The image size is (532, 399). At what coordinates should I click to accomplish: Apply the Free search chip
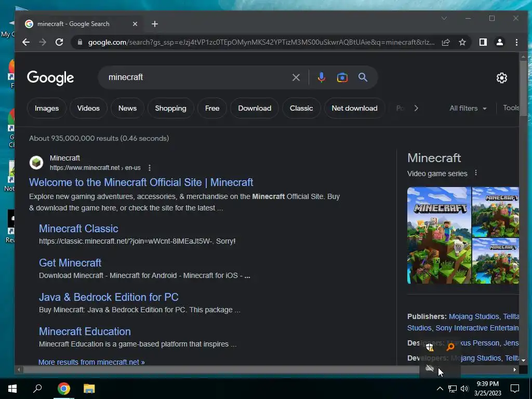click(212, 108)
